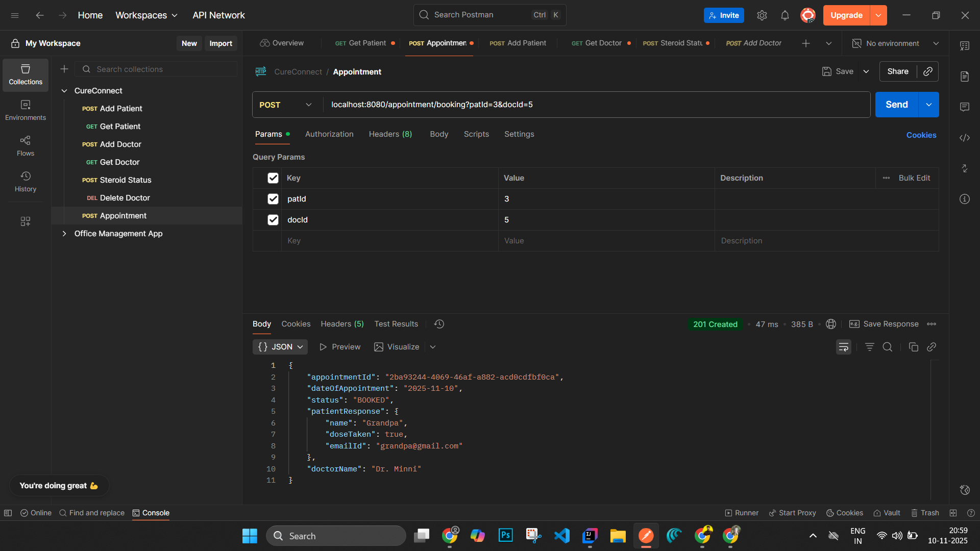Click the Cookies link

coord(921,135)
